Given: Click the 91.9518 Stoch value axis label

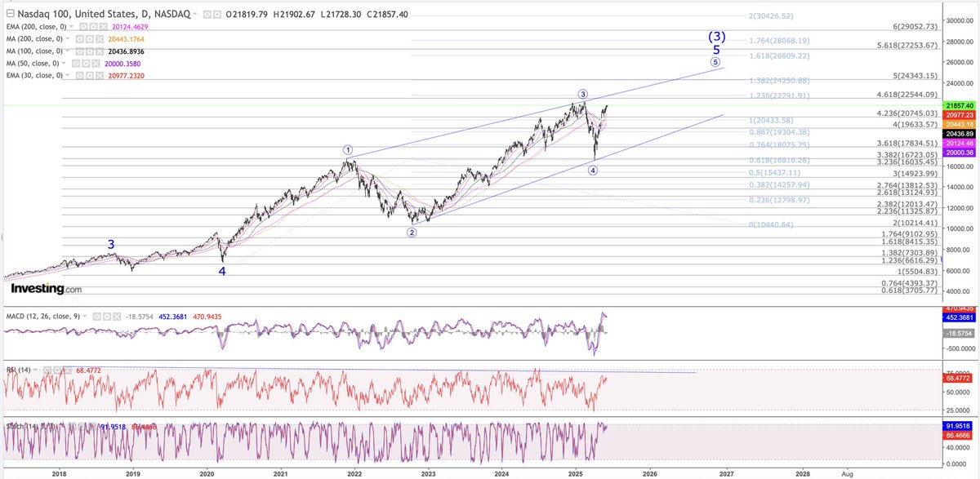Looking at the screenshot, I should pyautogui.click(x=959, y=426).
